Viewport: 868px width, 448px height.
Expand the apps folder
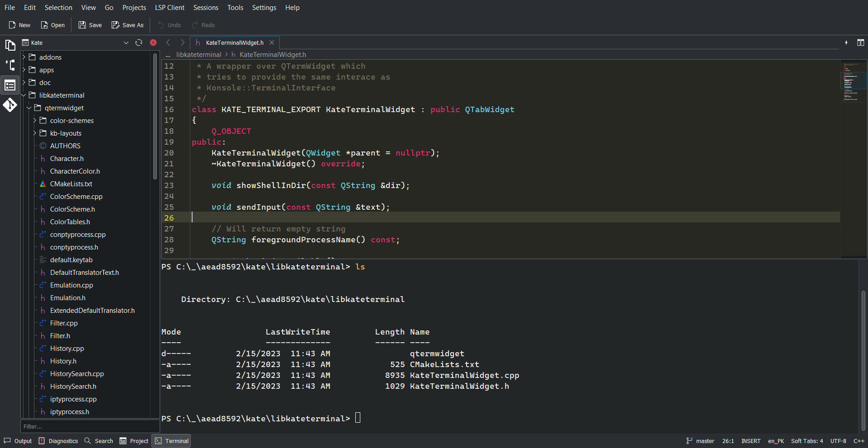click(24, 70)
